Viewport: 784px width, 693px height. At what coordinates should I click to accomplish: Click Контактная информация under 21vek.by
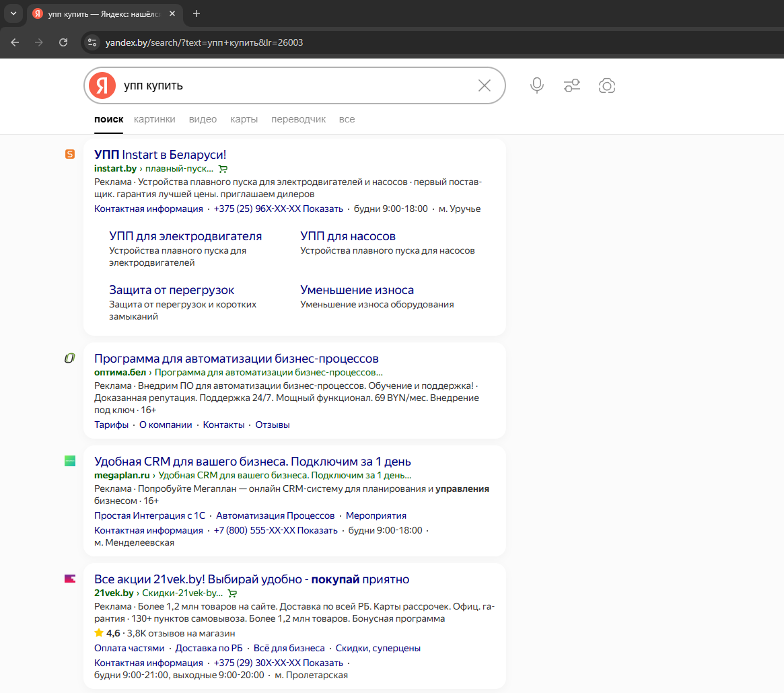pos(149,663)
